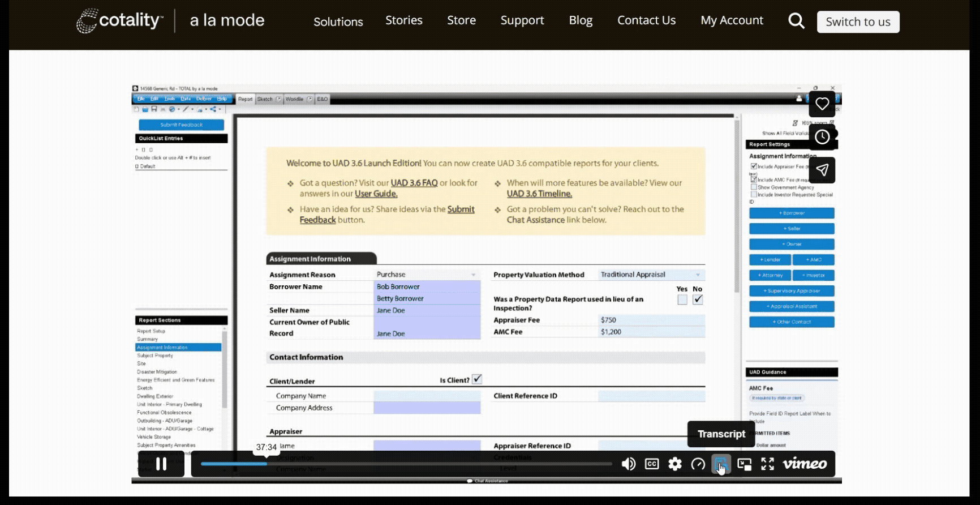The height and width of the screenshot is (505, 980).
Task: Open the Transcript panel icon
Action: coord(721,464)
